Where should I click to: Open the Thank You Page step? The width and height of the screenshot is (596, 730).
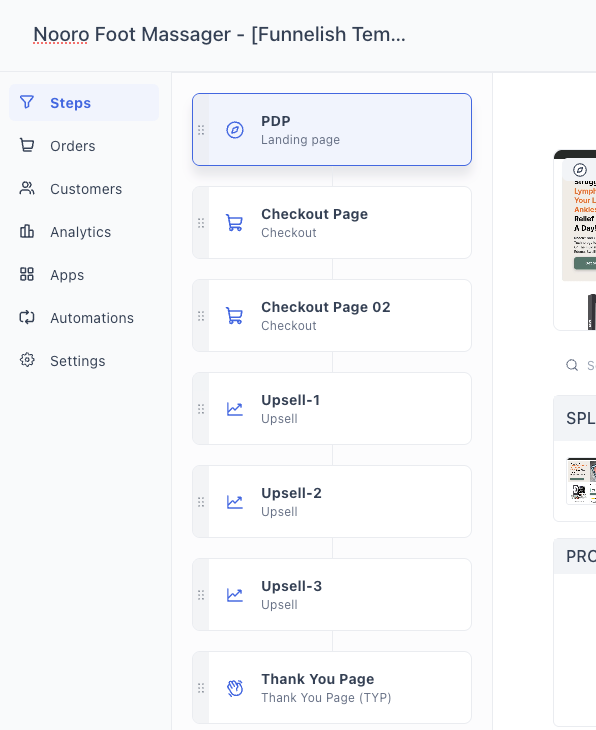(x=332, y=688)
